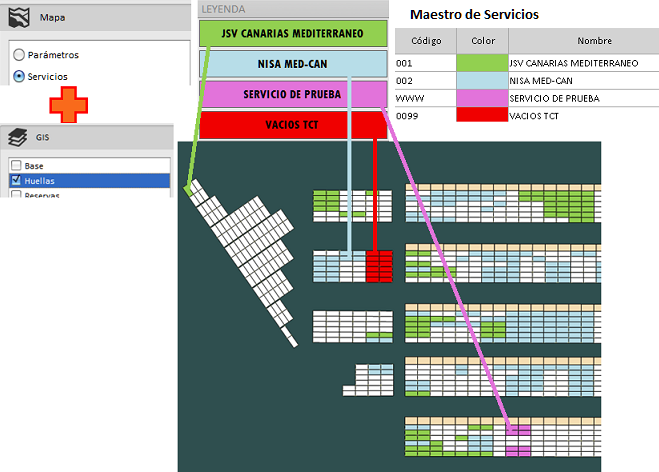The image size is (659, 472).
Task: Select the VACIOS TCT legend entry
Action: pos(292,124)
